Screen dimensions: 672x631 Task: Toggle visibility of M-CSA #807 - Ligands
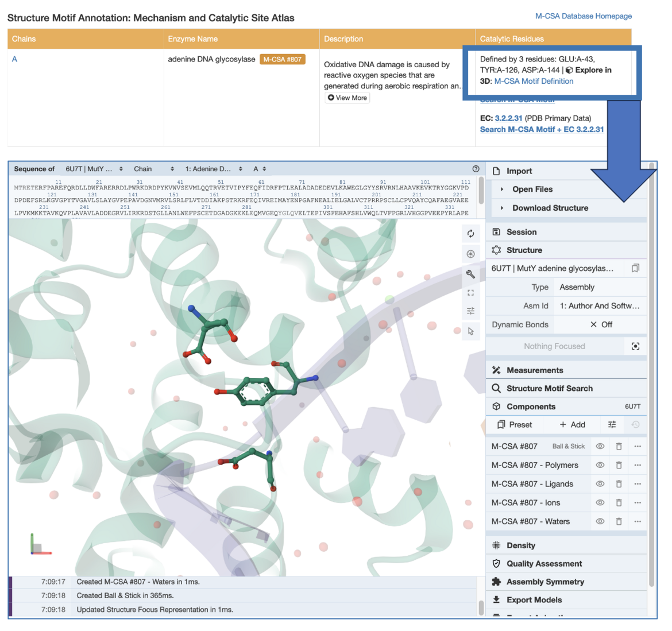coord(601,483)
